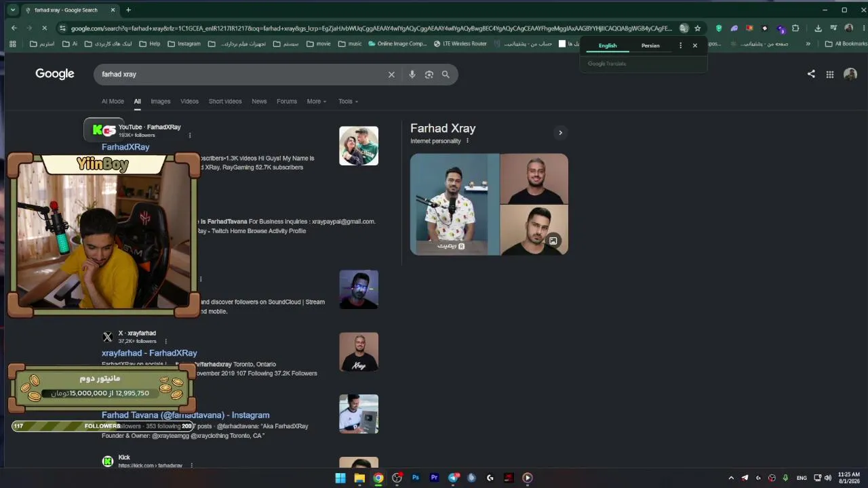
Task: Open the Instagram bookmark folder
Action: pos(184,44)
